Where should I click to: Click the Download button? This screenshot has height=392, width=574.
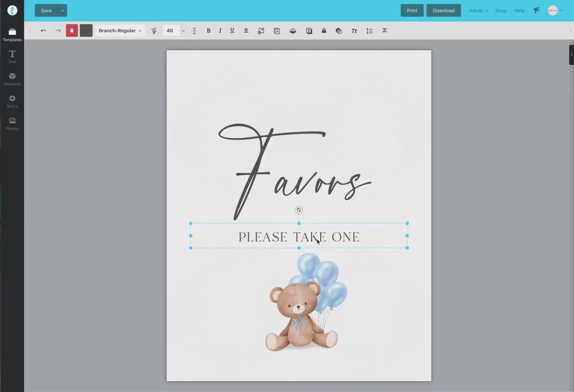[444, 10]
